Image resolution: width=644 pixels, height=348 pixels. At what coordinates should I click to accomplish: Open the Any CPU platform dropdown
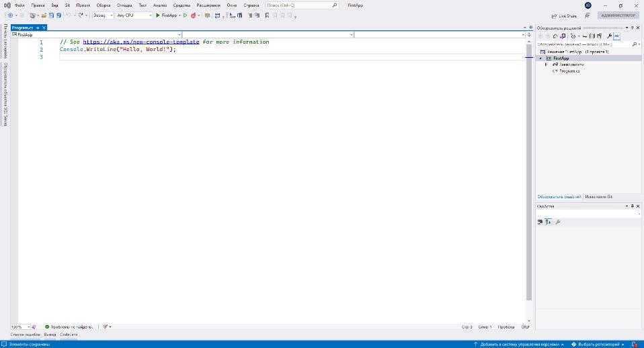(134, 15)
